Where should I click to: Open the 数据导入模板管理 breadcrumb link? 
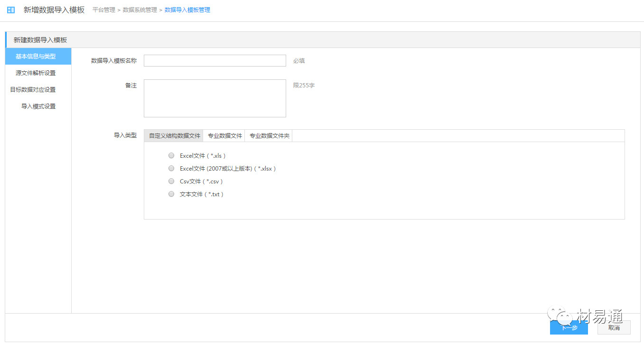coord(187,10)
